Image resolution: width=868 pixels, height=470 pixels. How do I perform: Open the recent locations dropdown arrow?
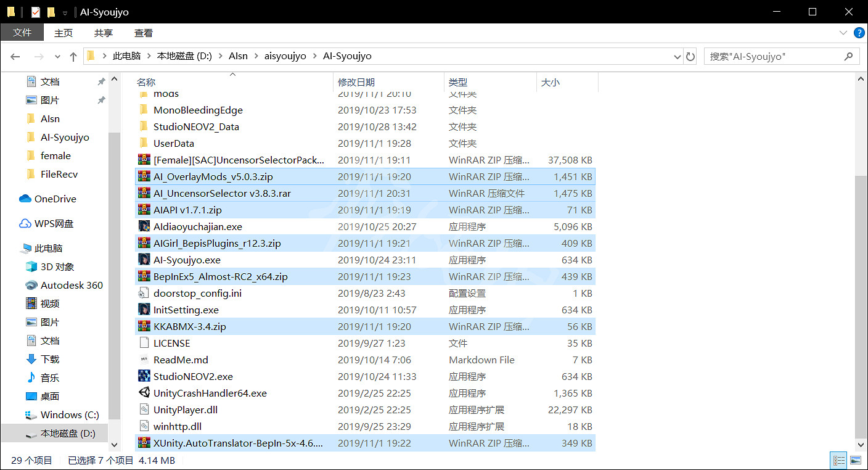pos(58,56)
